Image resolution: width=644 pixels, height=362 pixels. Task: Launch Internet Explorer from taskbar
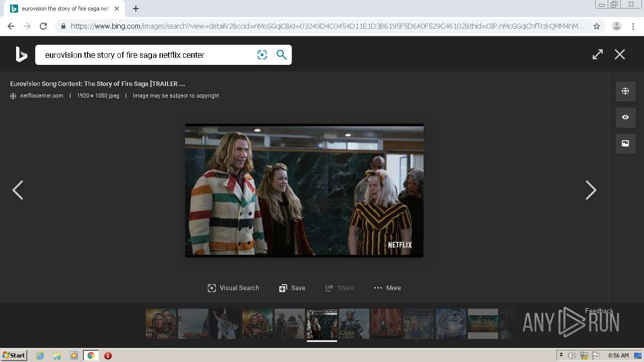(40, 355)
